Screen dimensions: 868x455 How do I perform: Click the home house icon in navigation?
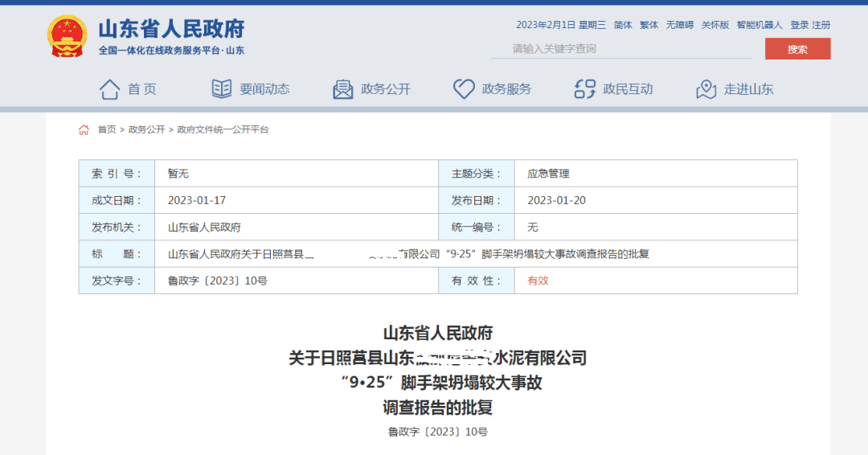point(109,89)
